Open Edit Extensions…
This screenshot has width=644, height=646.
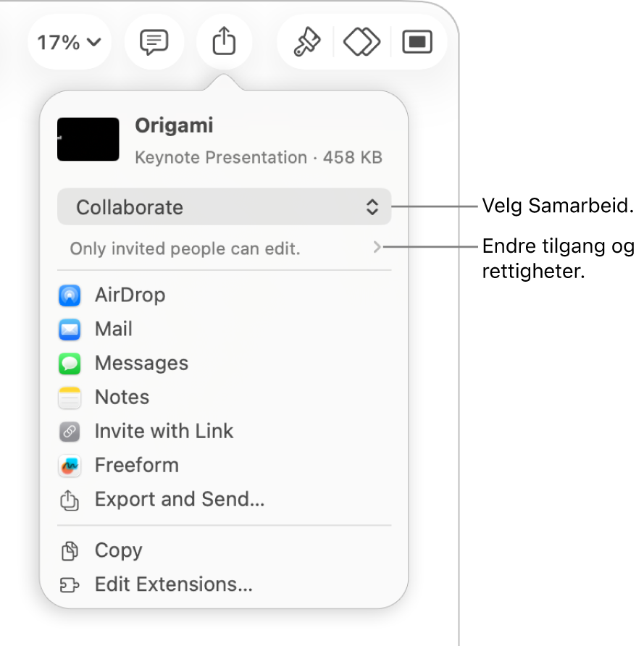224,584
